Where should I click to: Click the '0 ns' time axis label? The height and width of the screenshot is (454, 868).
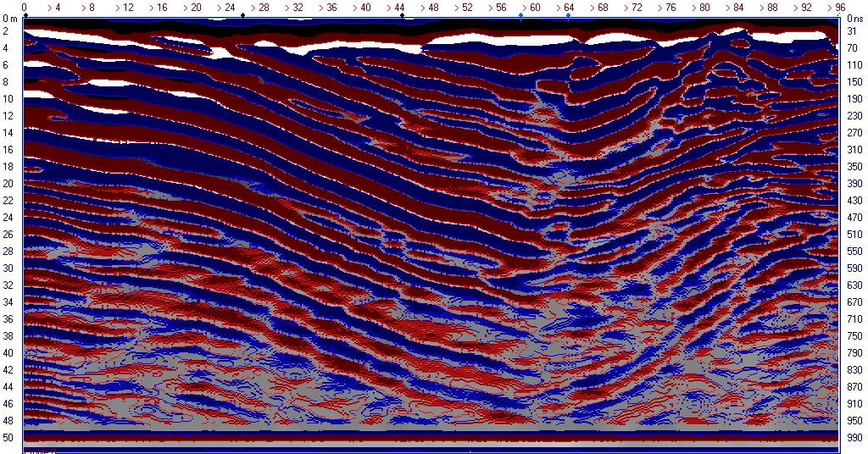(855, 19)
